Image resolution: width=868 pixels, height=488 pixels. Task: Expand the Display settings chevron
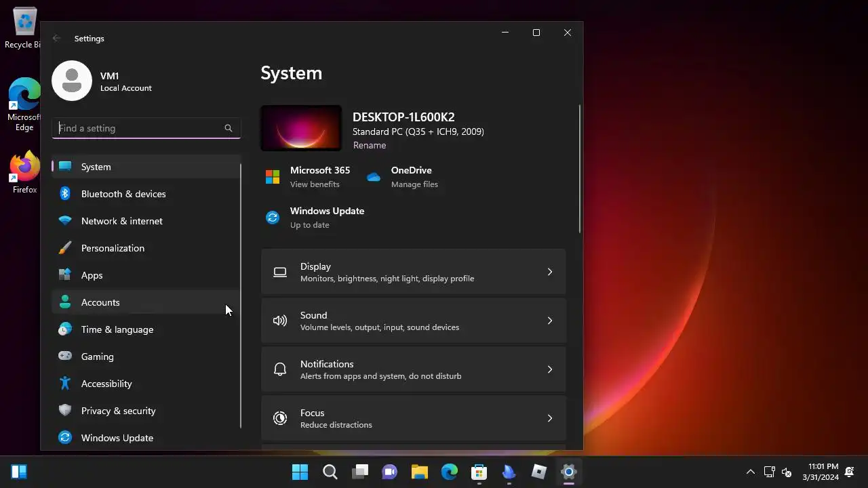tap(550, 272)
